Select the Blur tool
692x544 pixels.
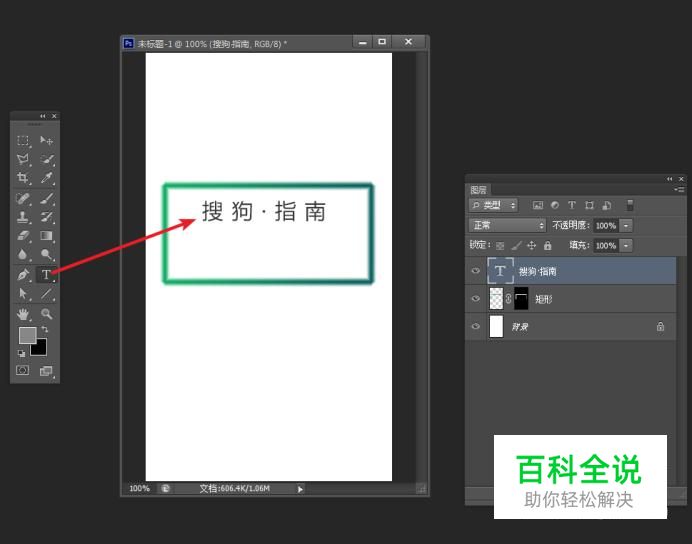(x=23, y=254)
